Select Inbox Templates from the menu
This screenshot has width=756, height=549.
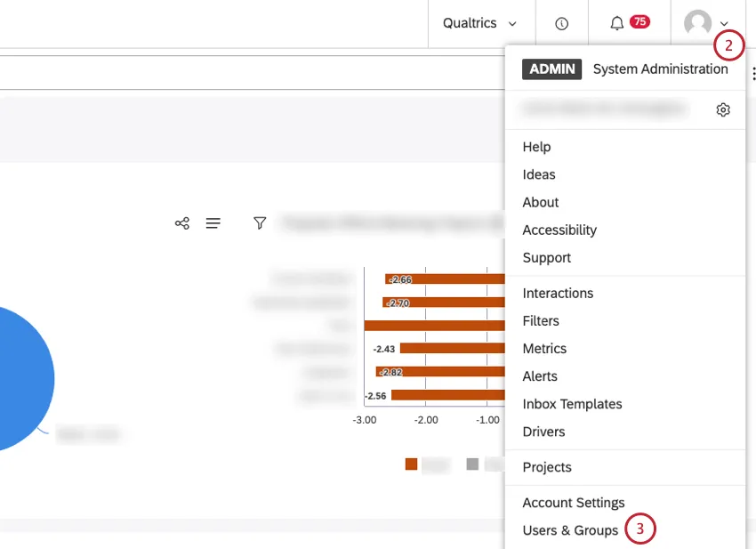(x=572, y=404)
